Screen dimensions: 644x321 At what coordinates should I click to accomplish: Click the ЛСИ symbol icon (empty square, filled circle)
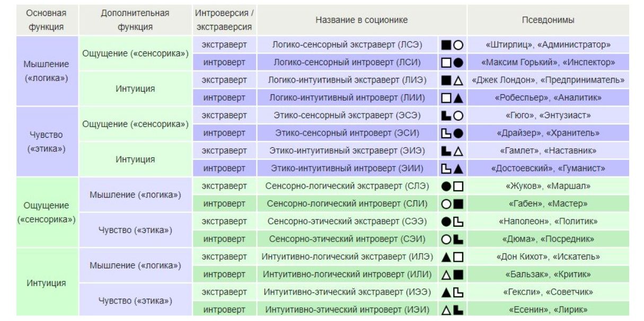453,63
